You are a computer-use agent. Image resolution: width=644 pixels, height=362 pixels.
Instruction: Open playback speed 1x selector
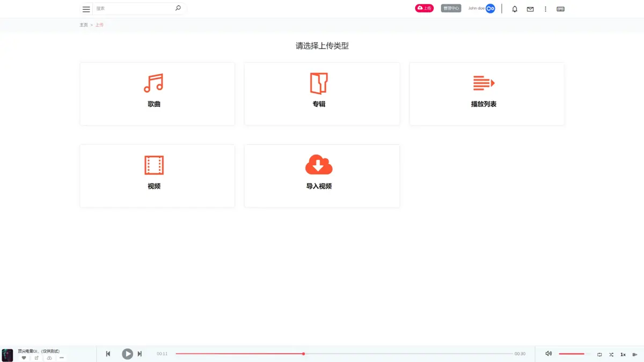pyautogui.click(x=623, y=354)
